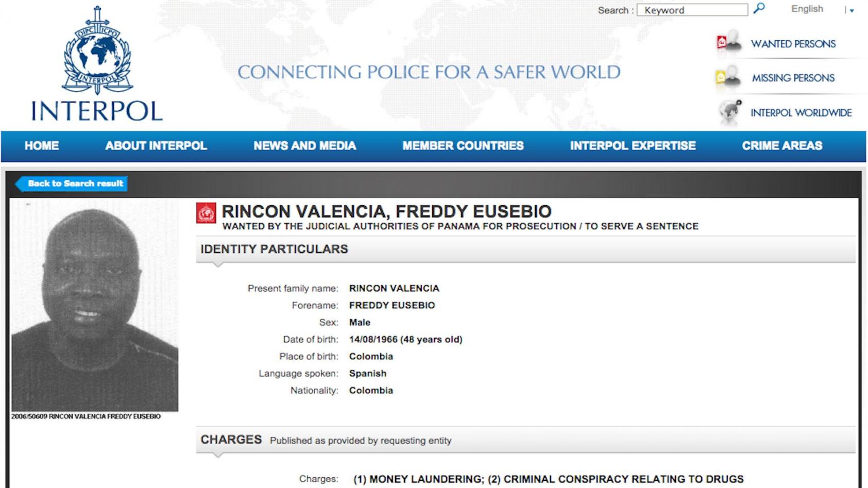The image size is (868, 488).
Task: Open the HOME menu item
Action: (42, 146)
